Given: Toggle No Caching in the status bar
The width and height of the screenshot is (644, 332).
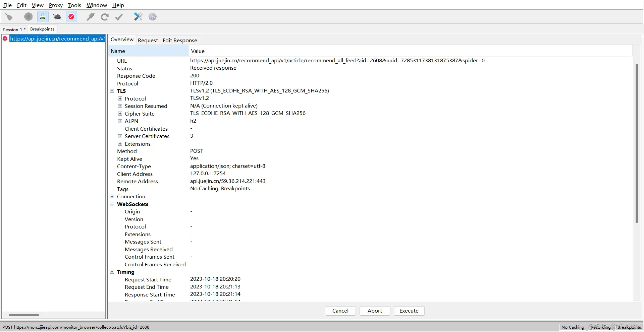Looking at the screenshot, I should 573,327.
